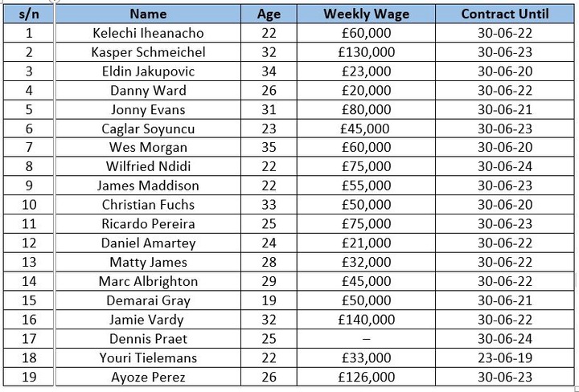Select the Age header cell
The image size is (579, 392).
(x=269, y=14)
